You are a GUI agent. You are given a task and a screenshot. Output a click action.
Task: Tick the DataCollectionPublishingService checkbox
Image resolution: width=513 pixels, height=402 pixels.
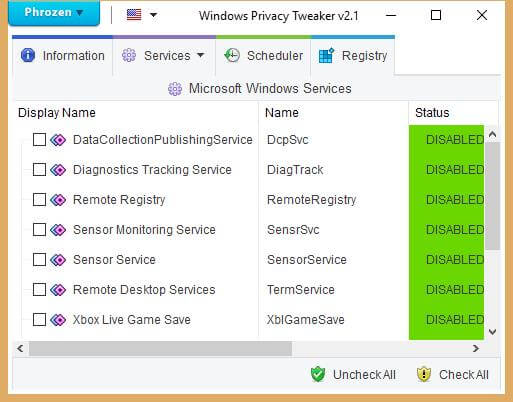click(x=39, y=140)
